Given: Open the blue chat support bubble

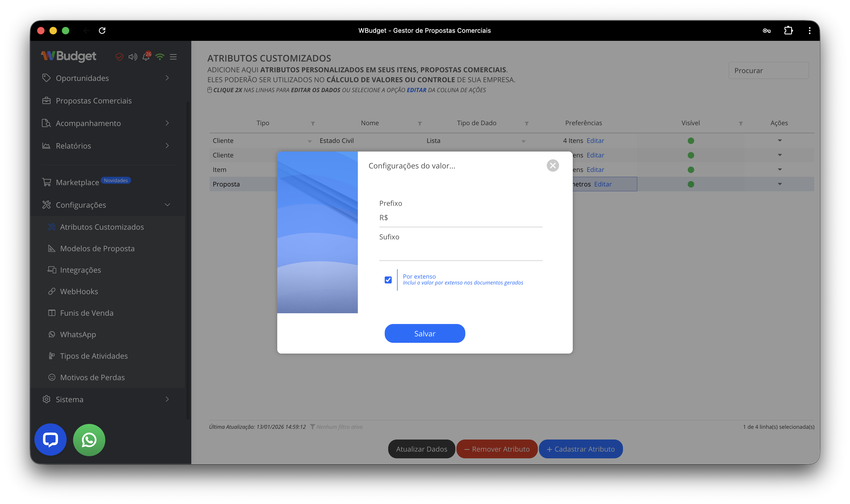Looking at the screenshot, I should [51, 440].
